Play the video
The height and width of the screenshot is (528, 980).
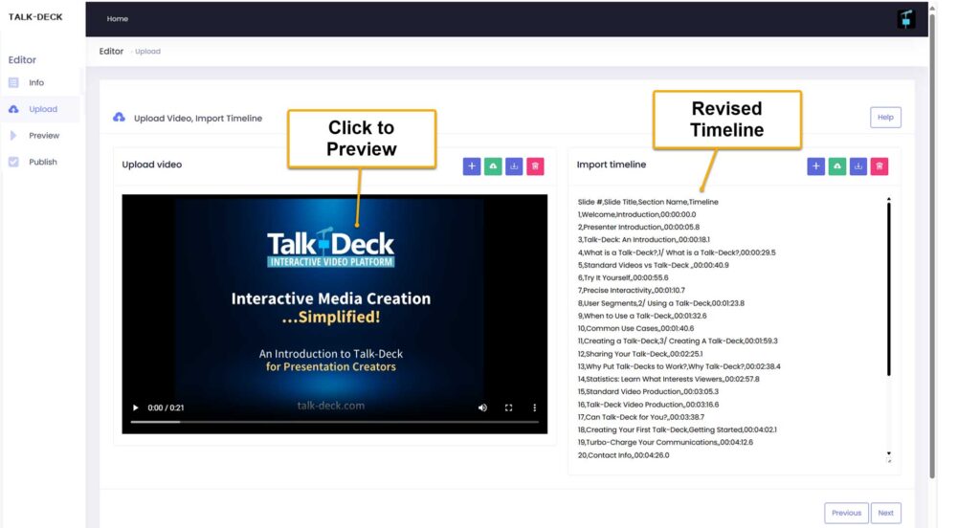[135, 407]
